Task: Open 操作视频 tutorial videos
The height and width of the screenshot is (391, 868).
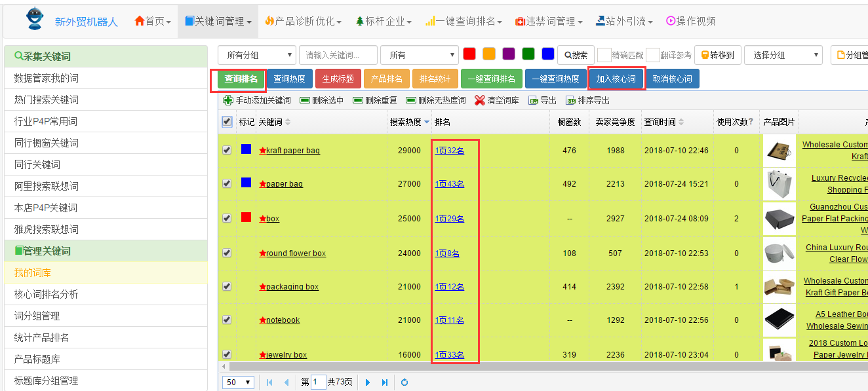Action: (x=690, y=22)
